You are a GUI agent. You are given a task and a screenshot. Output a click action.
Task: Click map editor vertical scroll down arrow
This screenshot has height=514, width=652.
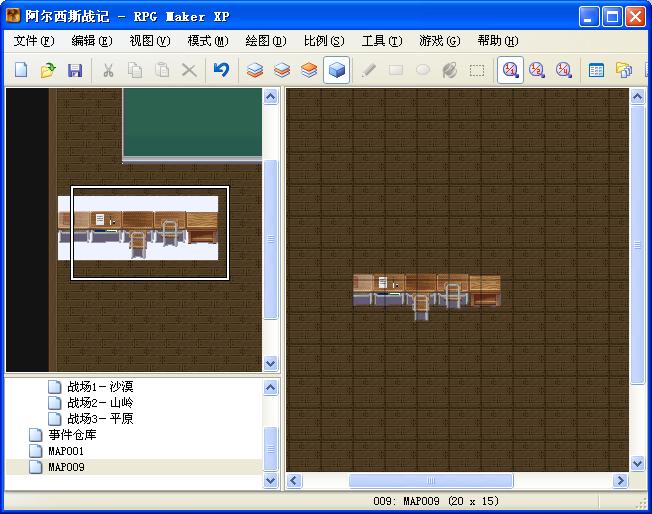click(x=637, y=463)
